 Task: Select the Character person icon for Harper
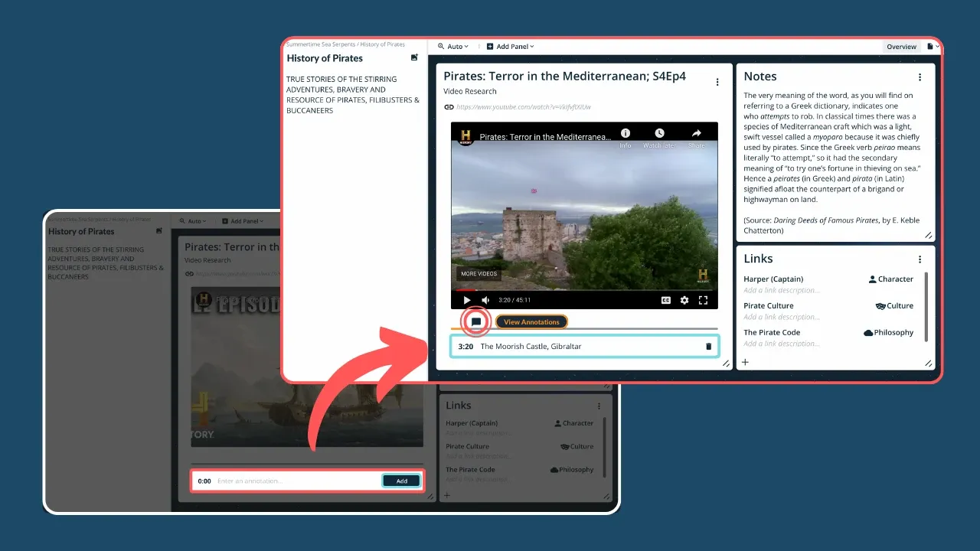tap(873, 279)
